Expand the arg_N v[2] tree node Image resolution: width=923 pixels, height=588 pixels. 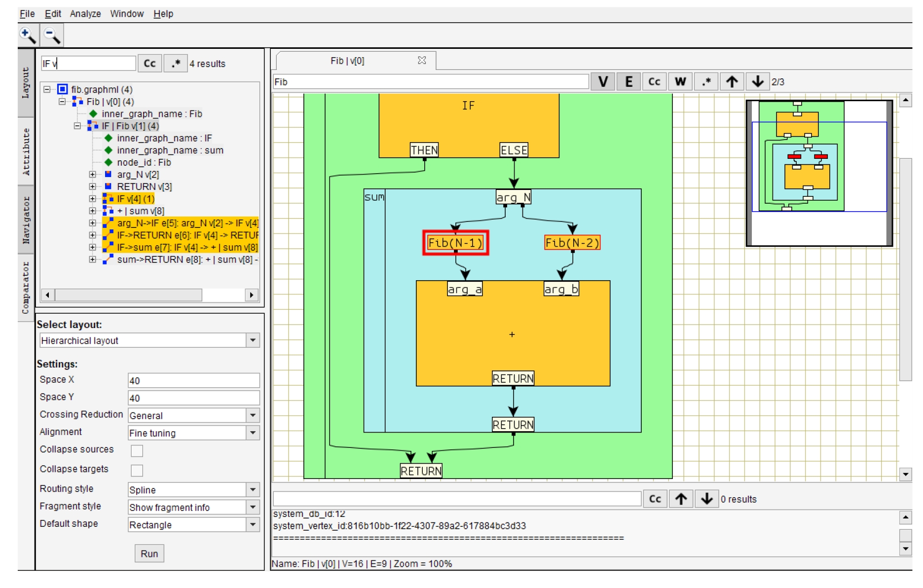(92, 174)
